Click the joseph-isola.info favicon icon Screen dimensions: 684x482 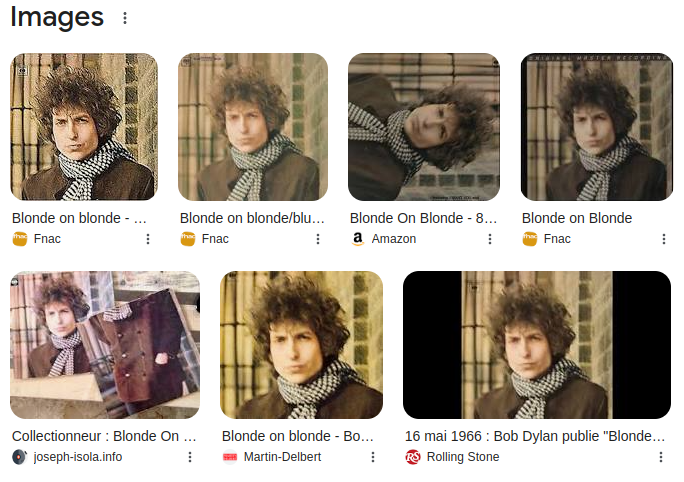[x=19, y=457]
